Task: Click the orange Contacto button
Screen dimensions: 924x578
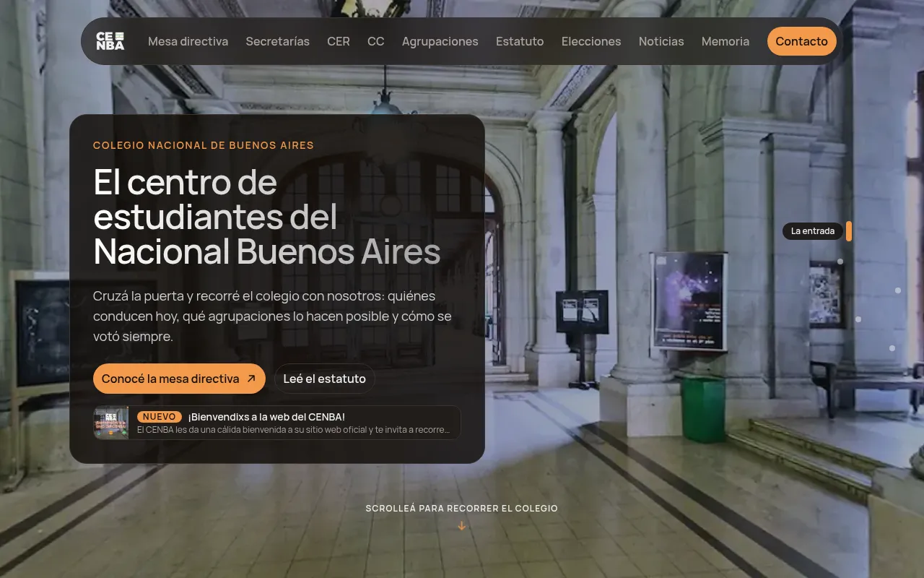Action: (x=802, y=41)
